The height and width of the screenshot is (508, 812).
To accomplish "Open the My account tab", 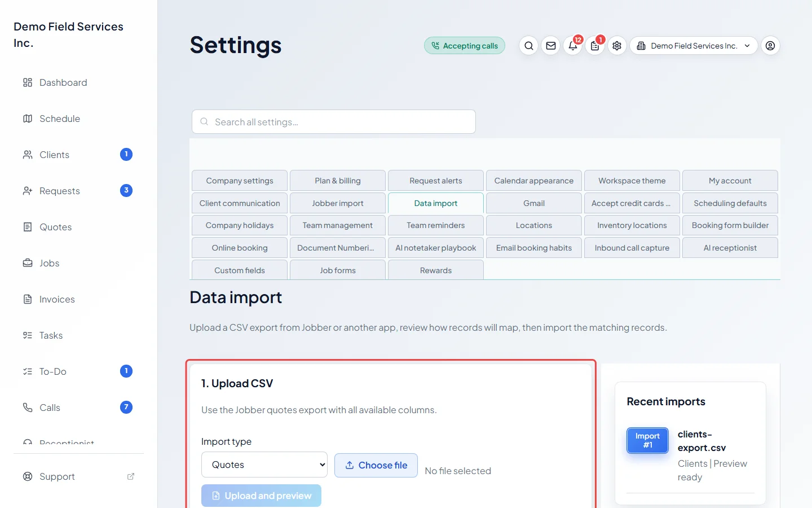I will point(730,181).
